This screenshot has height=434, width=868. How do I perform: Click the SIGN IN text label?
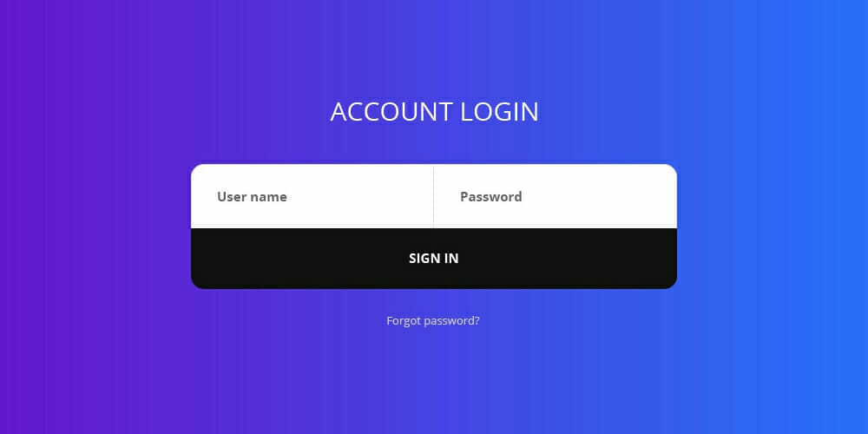(x=434, y=259)
